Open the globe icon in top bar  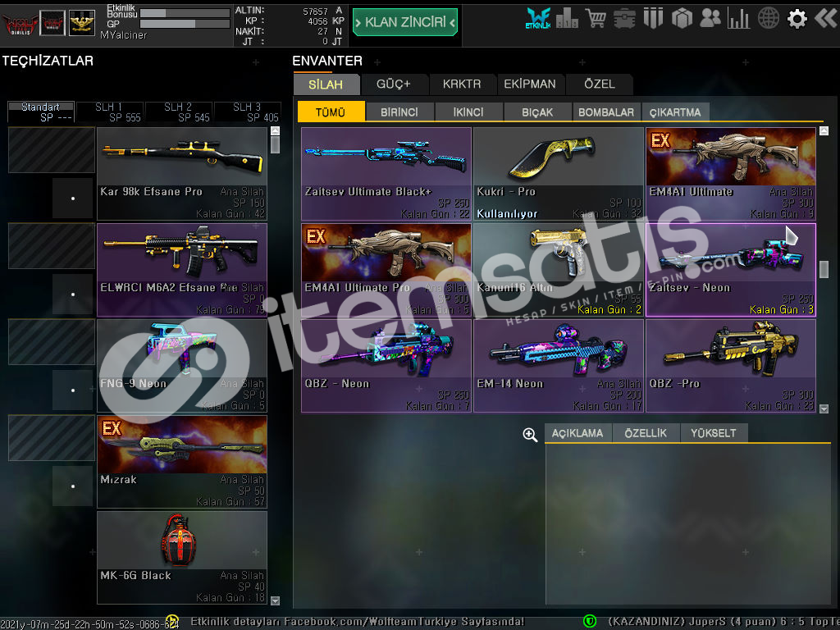click(x=768, y=19)
